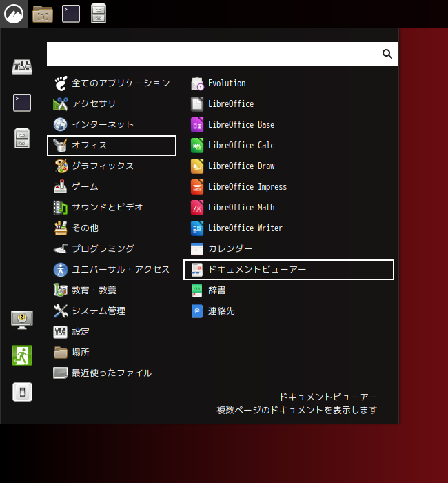Open the control center mixer icon in sidebar
Viewport: 448px width, 483px height.
coord(22,67)
